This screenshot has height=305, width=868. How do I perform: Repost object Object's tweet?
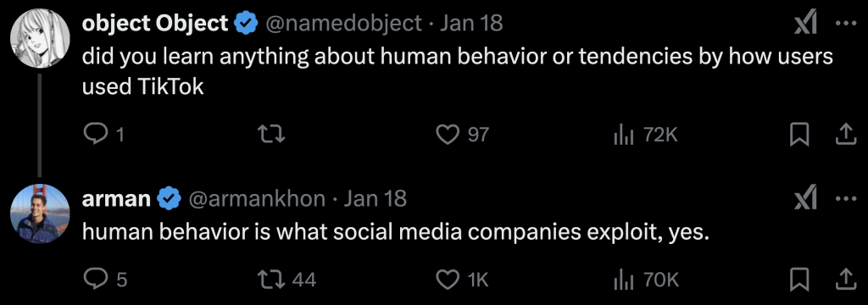tap(272, 135)
